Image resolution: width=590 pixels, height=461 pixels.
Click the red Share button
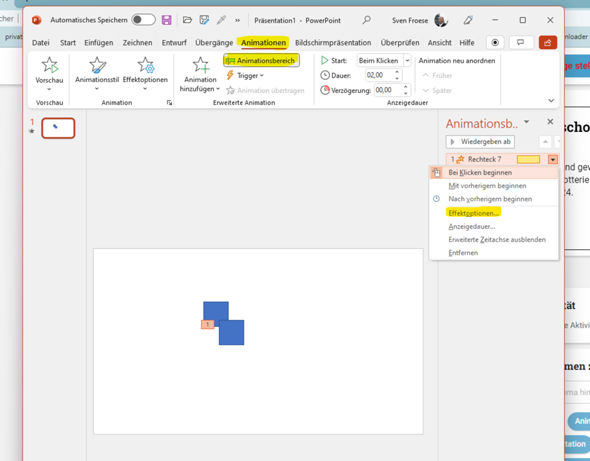(x=547, y=43)
